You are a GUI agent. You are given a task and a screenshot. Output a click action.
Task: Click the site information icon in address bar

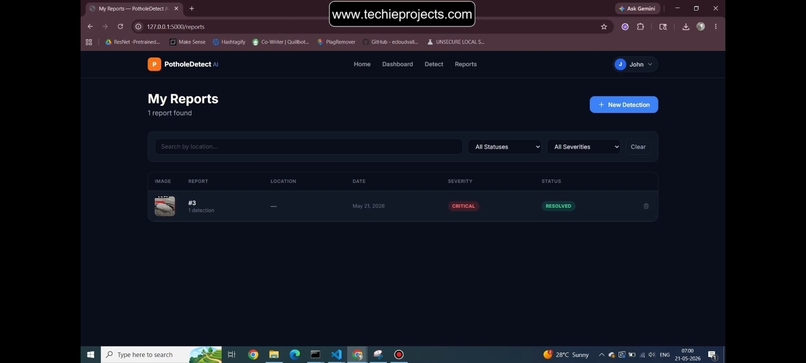(138, 27)
